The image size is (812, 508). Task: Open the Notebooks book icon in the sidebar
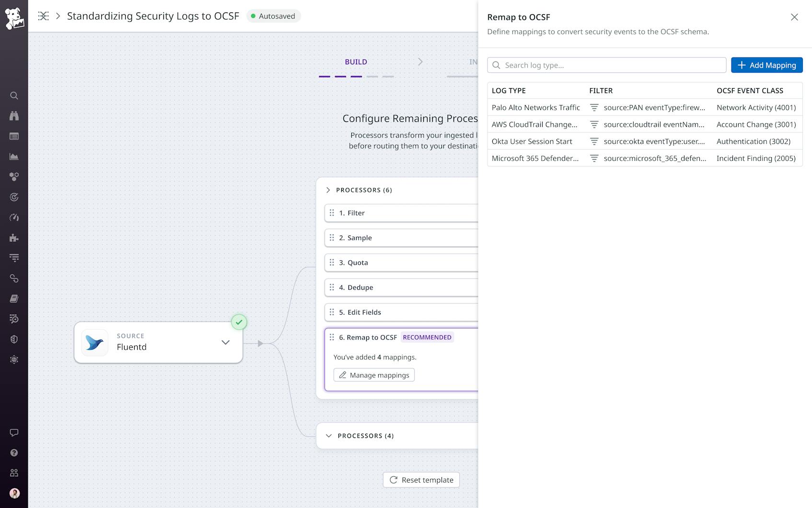(x=14, y=298)
